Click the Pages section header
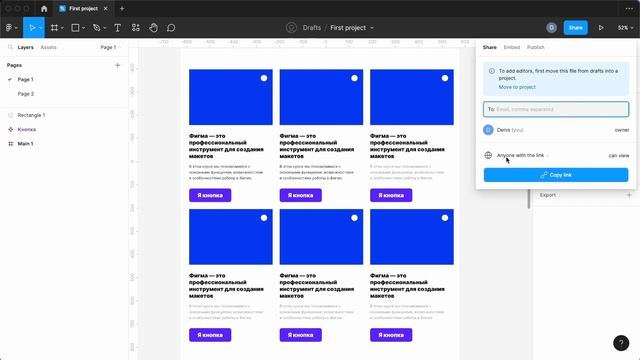The height and width of the screenshot is (360, 640). point(14,65)
